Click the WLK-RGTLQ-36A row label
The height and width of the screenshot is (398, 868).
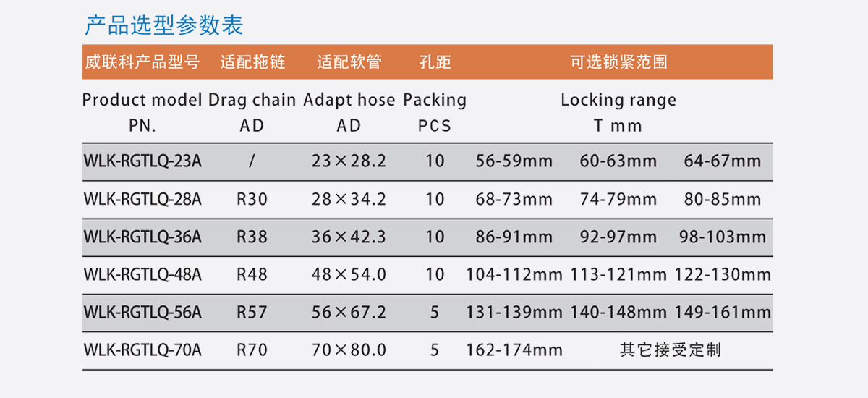point(142,237)
